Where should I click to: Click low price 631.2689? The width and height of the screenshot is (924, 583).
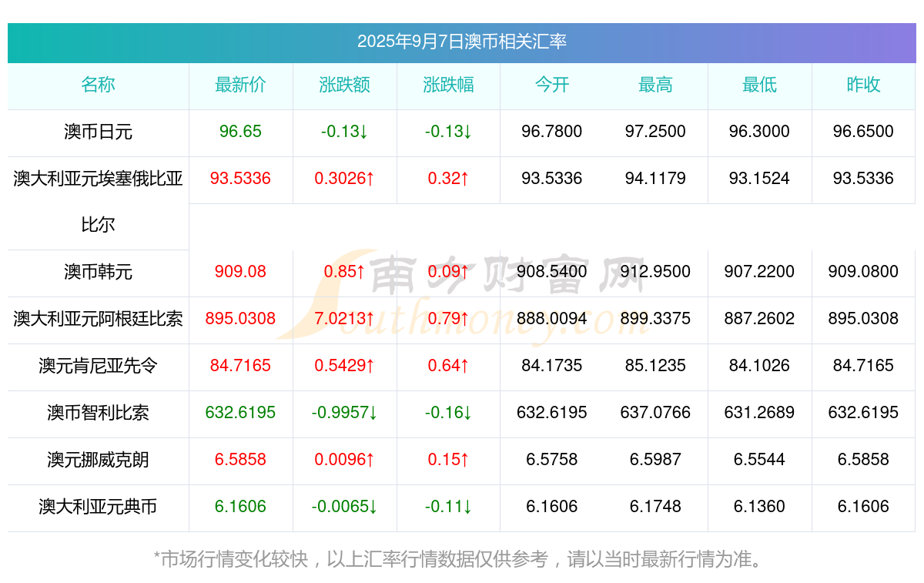759,412
